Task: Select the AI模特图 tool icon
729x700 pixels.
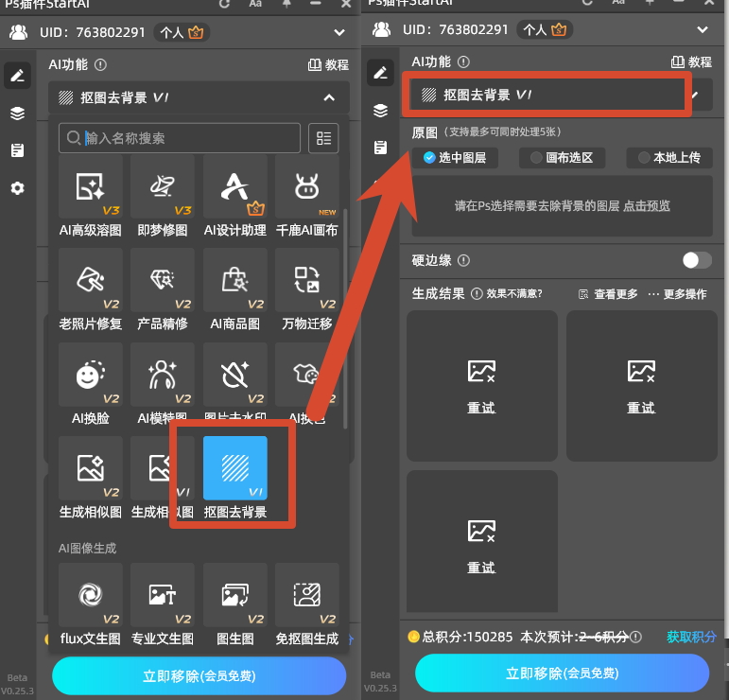Action: 163,375
